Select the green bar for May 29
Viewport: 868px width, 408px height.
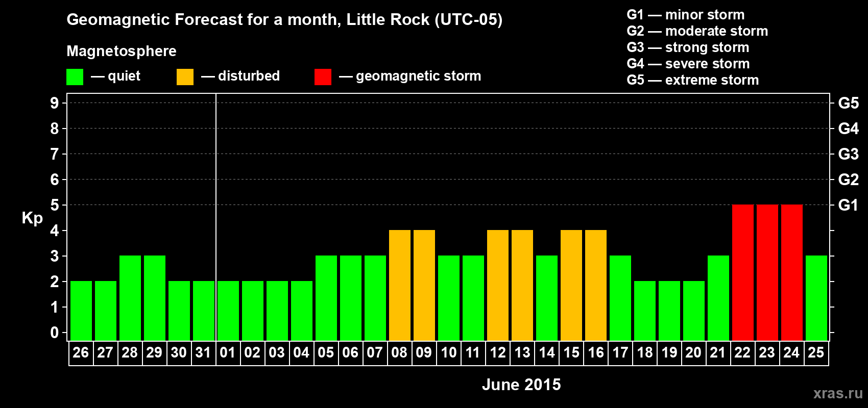coord(154,298)
